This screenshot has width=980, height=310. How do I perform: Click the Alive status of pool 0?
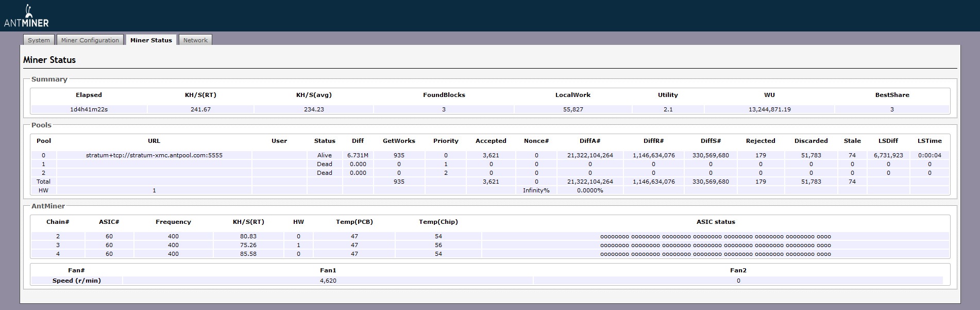click(x=325, y=155)
